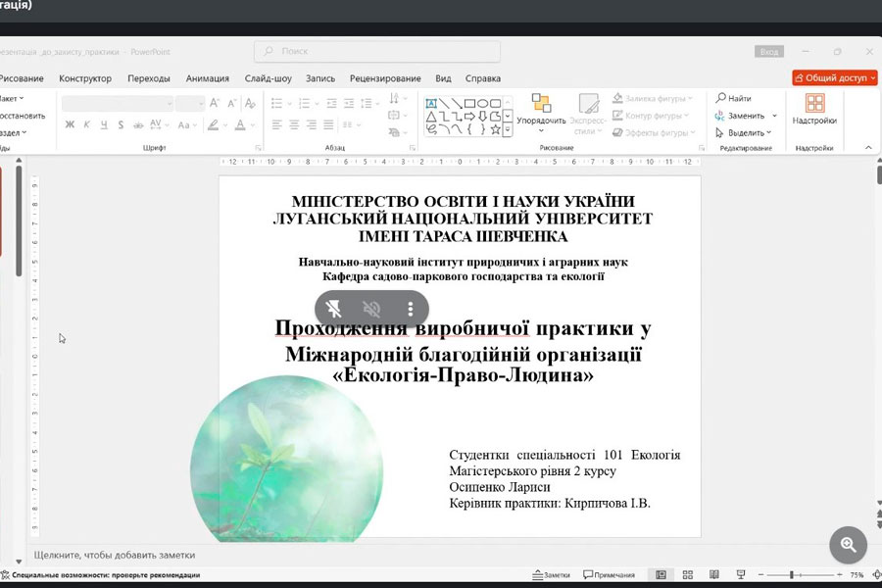Switch to reading view in status bar

coord(713,575)
